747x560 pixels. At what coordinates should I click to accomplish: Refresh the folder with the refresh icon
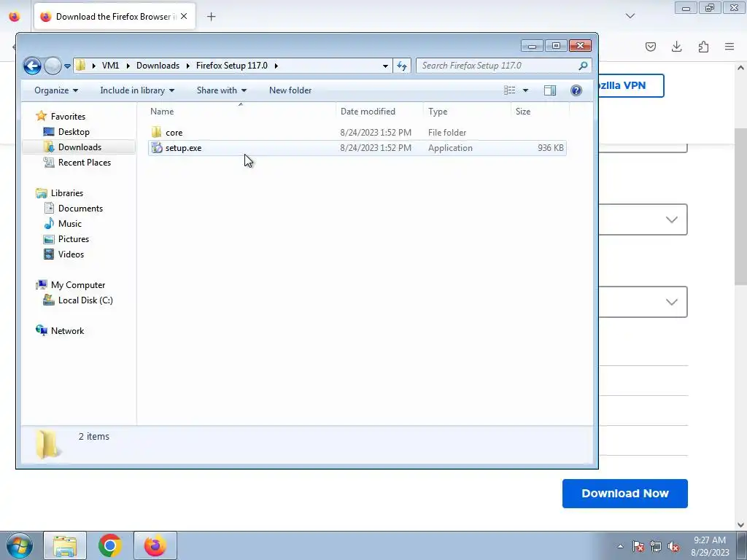click(402, 66)
